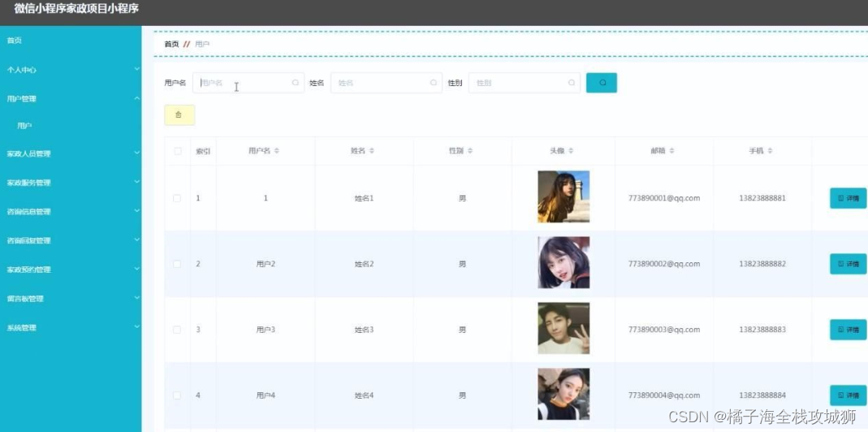Screen dimensions: 868x432
Task: Open 首页 in the sidebar
Action: pyautogui.click(x=15, y=41)
